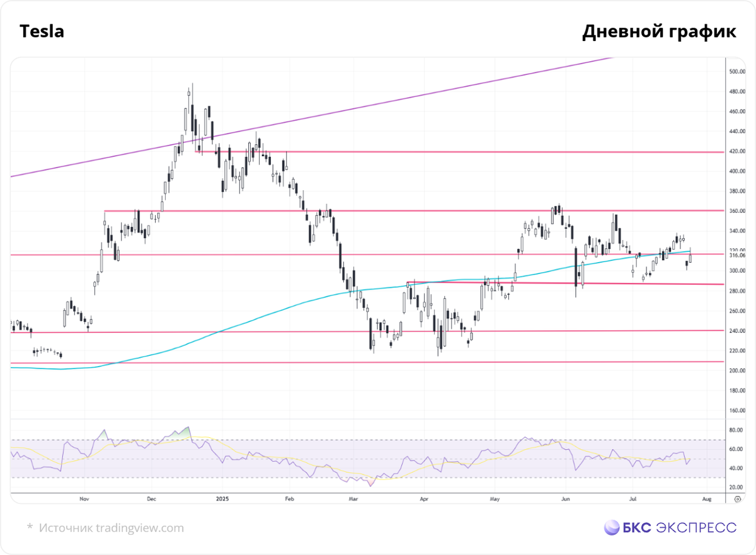The width and height of the screenshot is (756, 555).
Task: Click the 240.00 price axis label
Action: click(x=737, y=331)
